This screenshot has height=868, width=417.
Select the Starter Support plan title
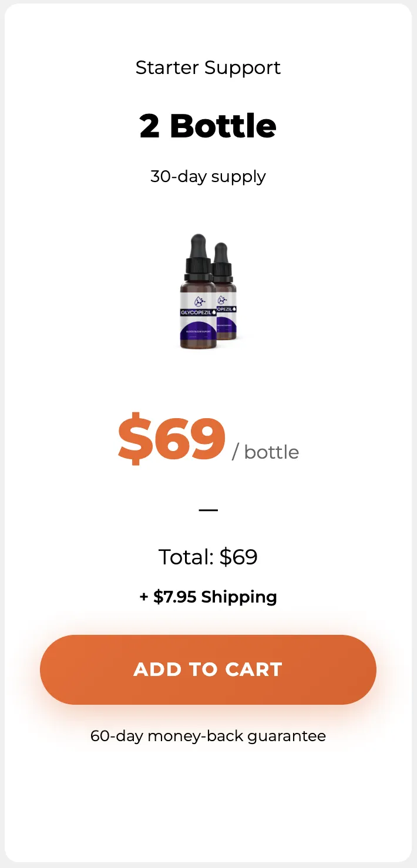(x=208, y=68)
